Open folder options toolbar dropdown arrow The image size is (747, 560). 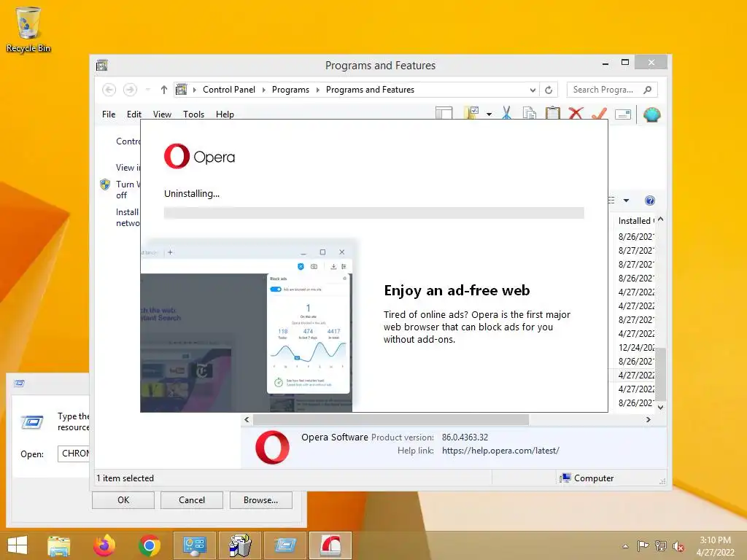(489, 114)
